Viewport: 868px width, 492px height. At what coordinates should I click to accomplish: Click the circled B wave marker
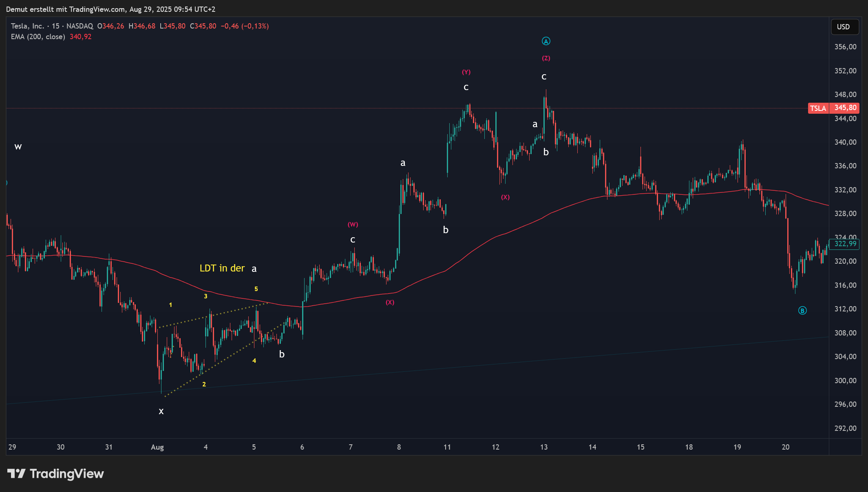(802, 311)
